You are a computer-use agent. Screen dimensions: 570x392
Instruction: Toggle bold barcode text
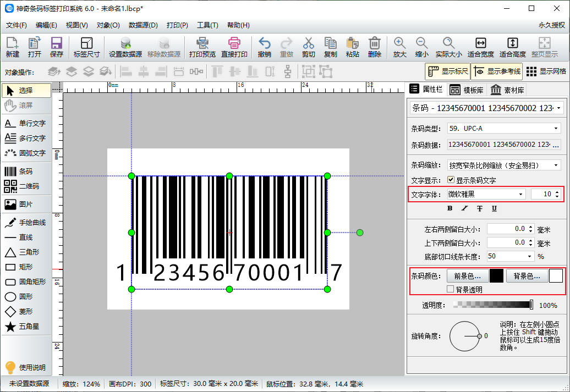point(450,208)
